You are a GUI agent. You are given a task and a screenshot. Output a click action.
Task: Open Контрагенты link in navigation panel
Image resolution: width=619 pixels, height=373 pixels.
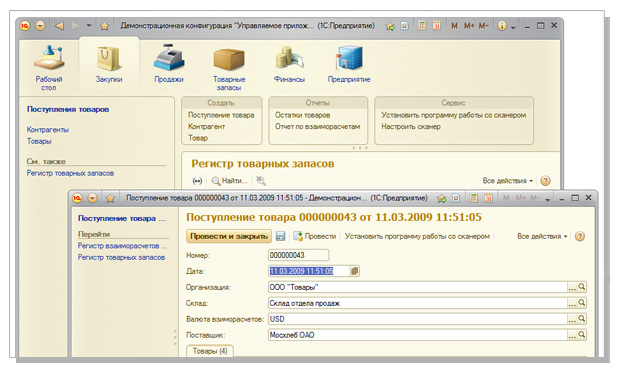(48, 129)
